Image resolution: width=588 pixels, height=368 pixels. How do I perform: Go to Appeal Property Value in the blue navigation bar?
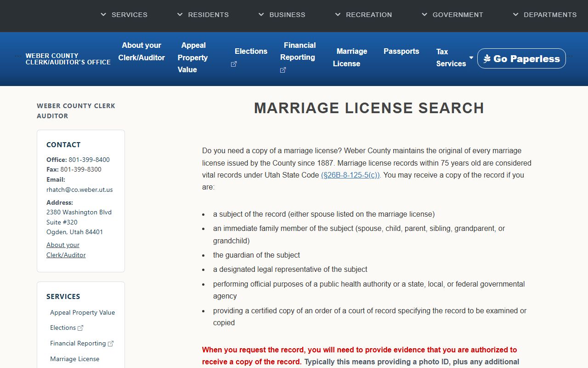[x=193, y=57]
